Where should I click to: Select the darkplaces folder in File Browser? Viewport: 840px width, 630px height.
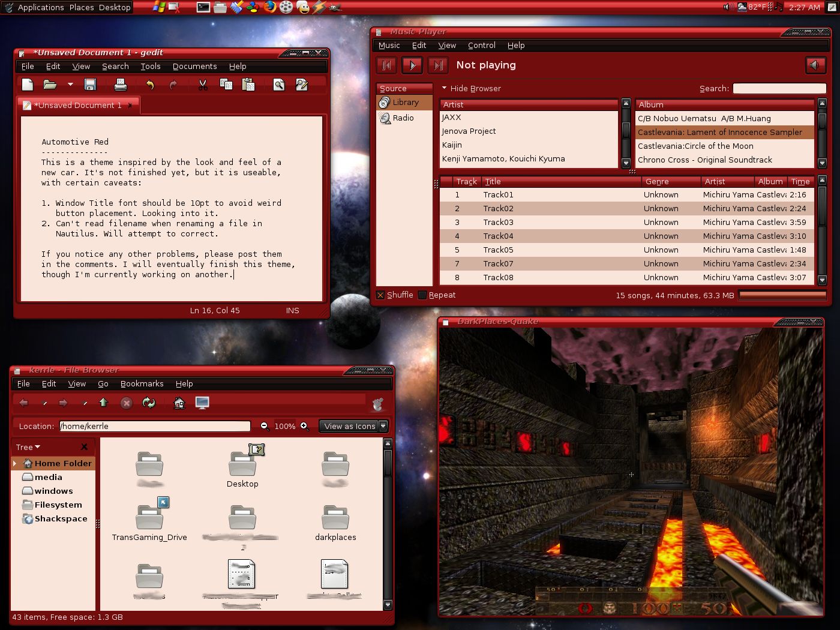coord(335,523)
